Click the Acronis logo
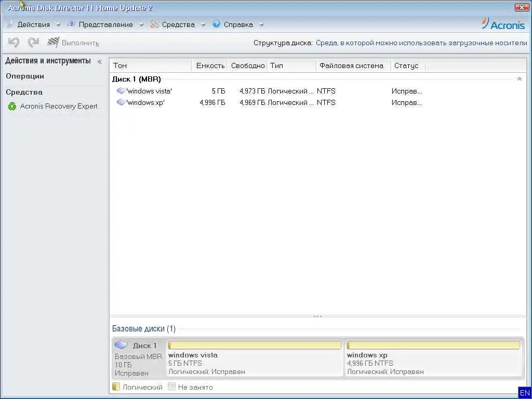Screen dimensions: 532x399 [503, 24]
